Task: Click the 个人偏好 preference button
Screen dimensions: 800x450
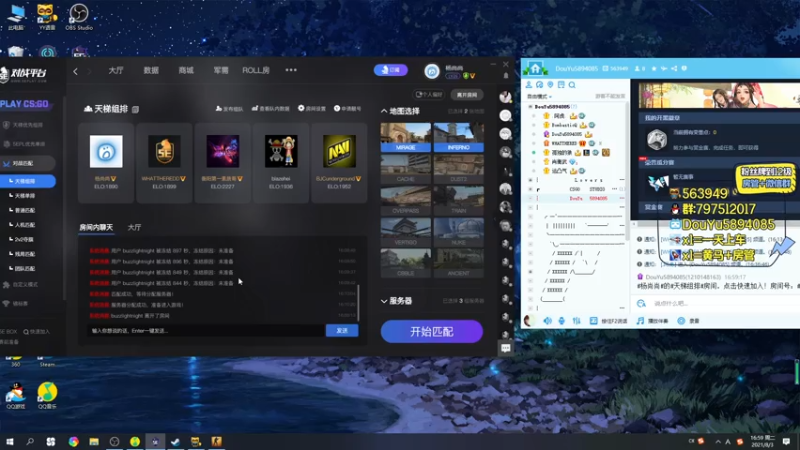Action: 429,95
